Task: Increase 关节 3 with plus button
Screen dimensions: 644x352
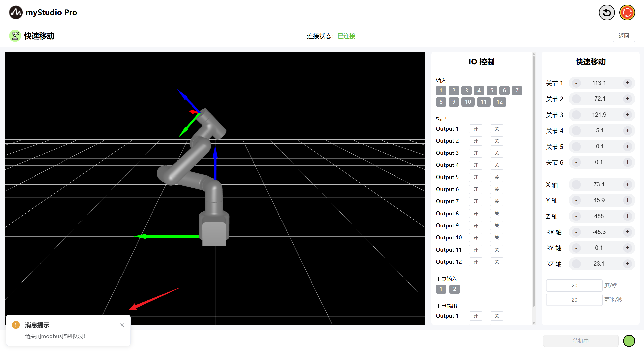Action: click(628, 115)
